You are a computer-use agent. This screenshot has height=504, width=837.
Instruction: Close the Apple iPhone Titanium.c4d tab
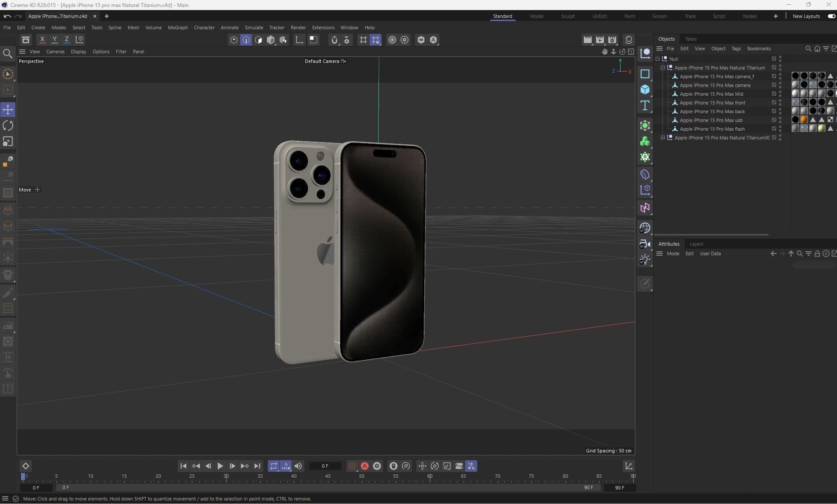tap(94, 16)
